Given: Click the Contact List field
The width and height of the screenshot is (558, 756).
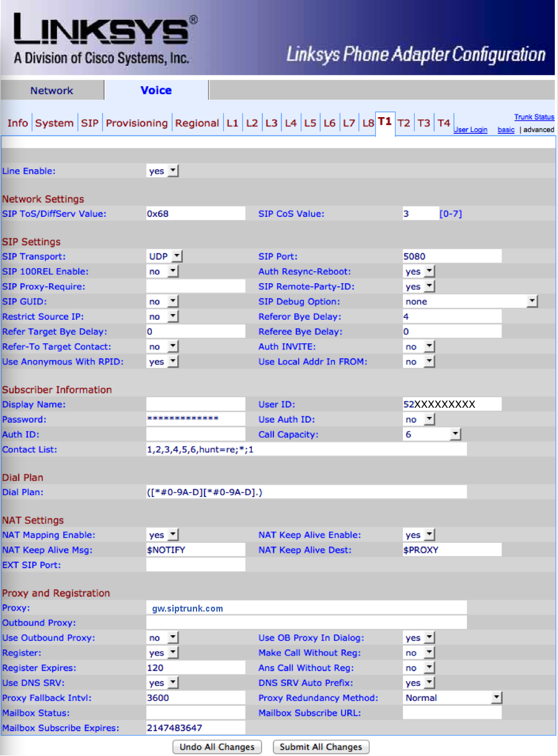Looking at the screenshot, I should coord(306,449).
